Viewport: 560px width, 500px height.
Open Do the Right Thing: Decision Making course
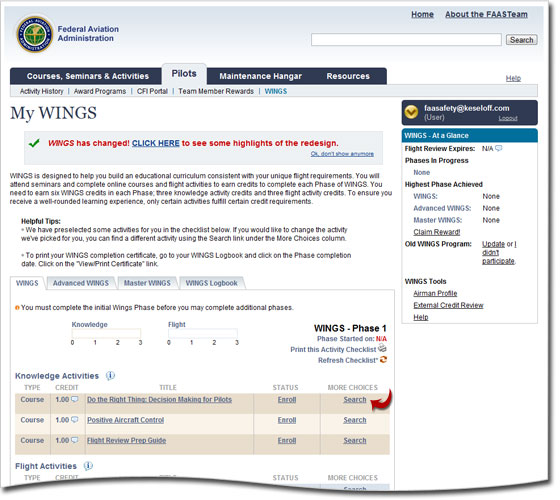point(159,400)
